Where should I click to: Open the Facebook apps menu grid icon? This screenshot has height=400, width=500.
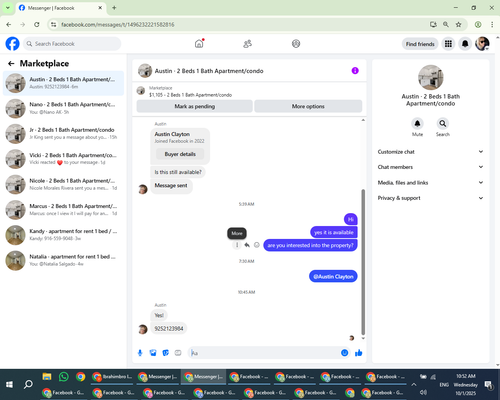point(448,44)
